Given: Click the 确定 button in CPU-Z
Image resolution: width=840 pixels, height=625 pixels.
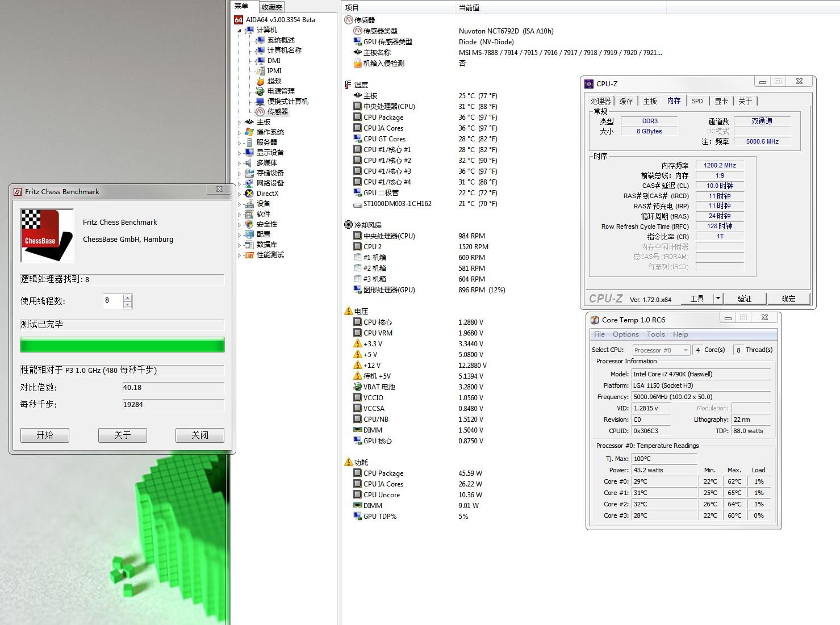Looking at the screenshot, I should tap(788, 299).
